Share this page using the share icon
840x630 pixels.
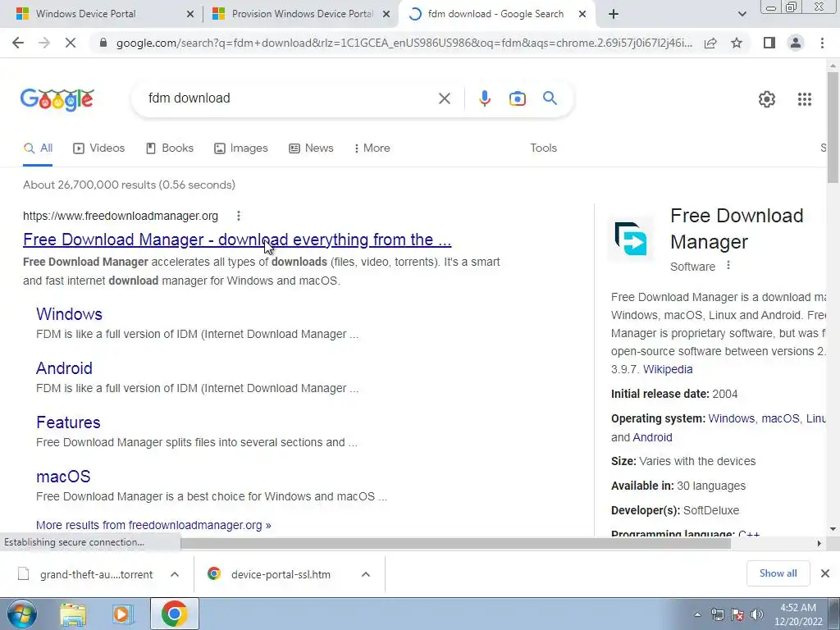point(710,43)
